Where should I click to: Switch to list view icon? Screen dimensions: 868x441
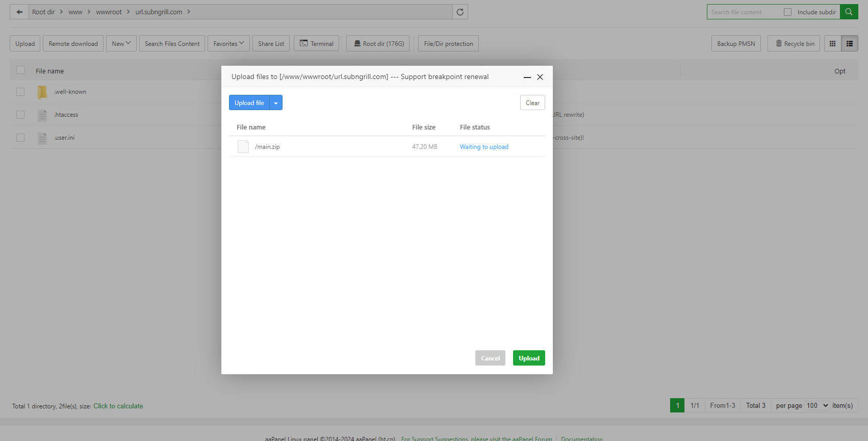point(850,44)
